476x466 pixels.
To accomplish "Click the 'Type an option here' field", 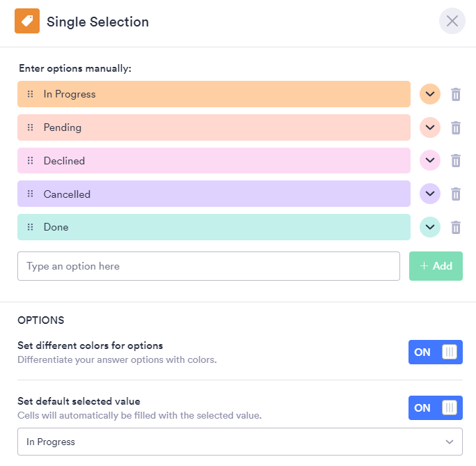I will tap(209, 266).
